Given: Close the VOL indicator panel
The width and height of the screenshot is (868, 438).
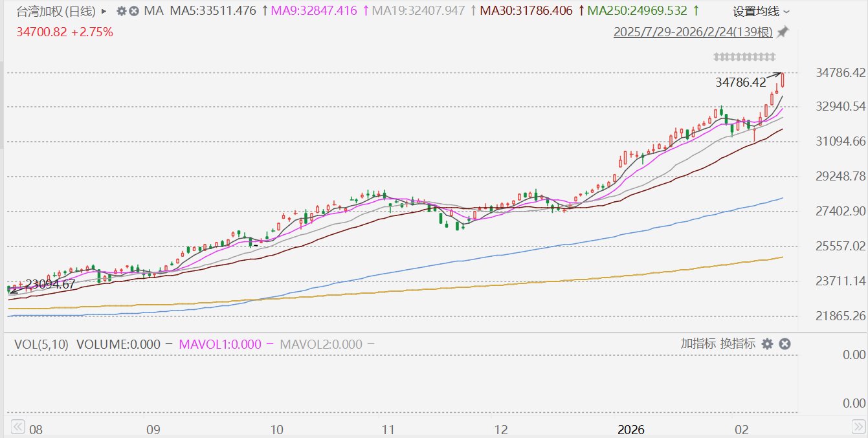Looking at the screenshot, I should 785,344.
